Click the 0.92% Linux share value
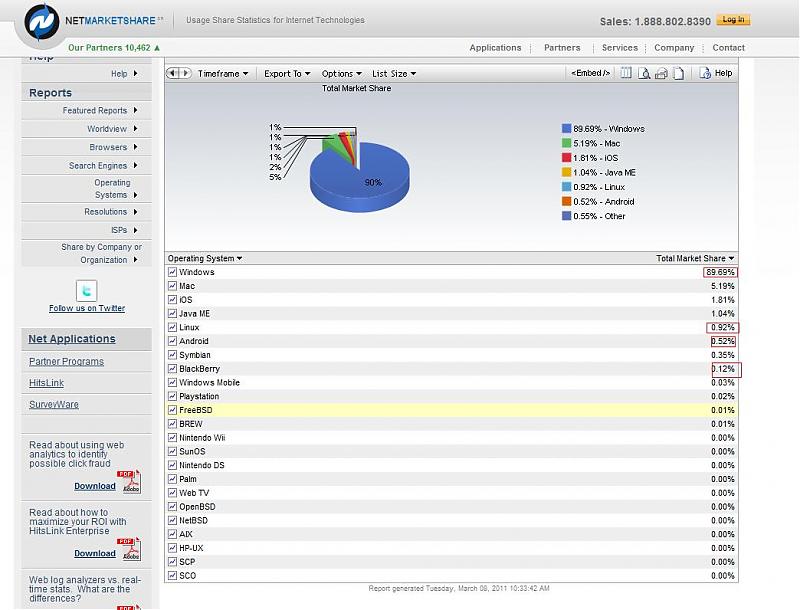The height and width of the screenshot is (610, 800). coord(723,327)
